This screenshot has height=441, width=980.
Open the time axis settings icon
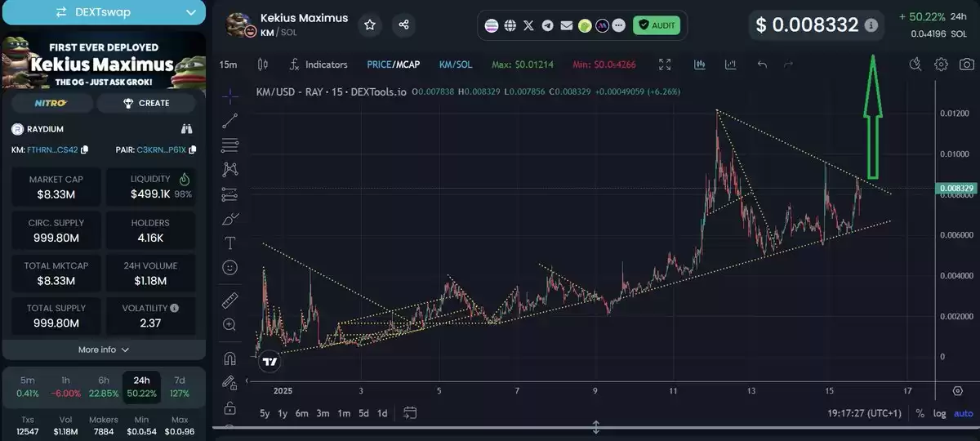tap(957, 391)
